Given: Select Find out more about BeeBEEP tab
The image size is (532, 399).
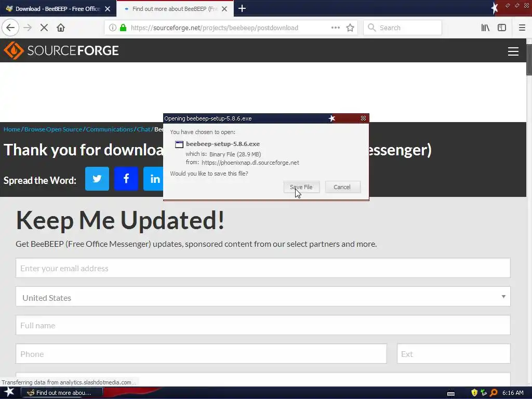Looking at the screenshot, I should (175, 9).
